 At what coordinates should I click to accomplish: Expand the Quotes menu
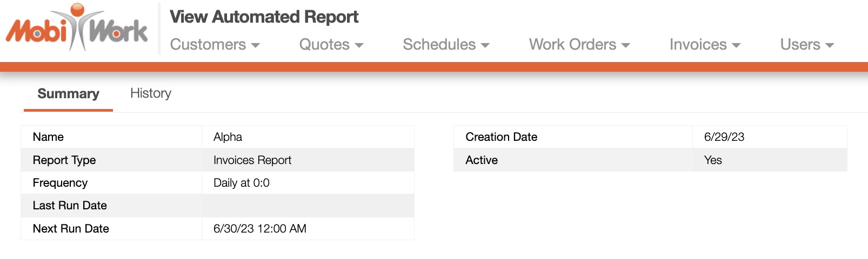point(331,45)
